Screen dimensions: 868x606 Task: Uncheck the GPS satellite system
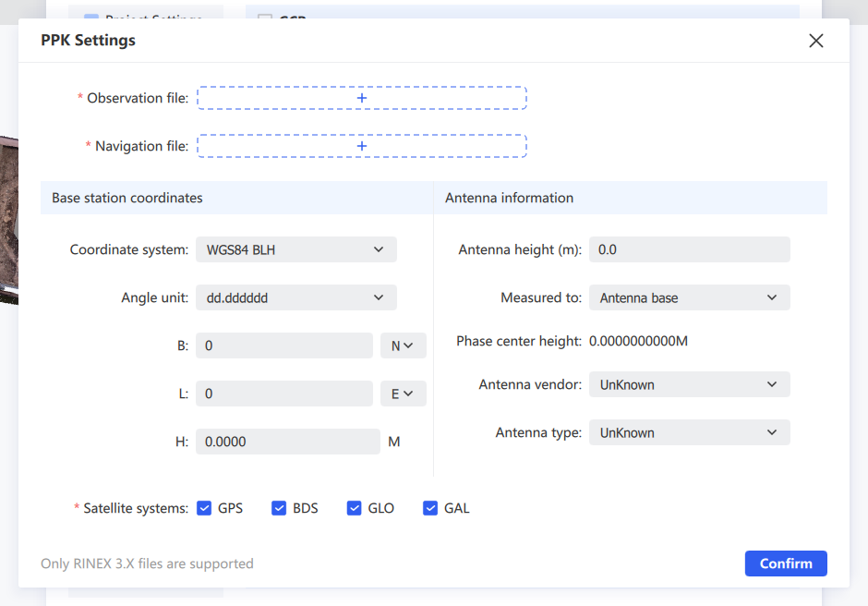pyautogui.click(x=204, y=508)
